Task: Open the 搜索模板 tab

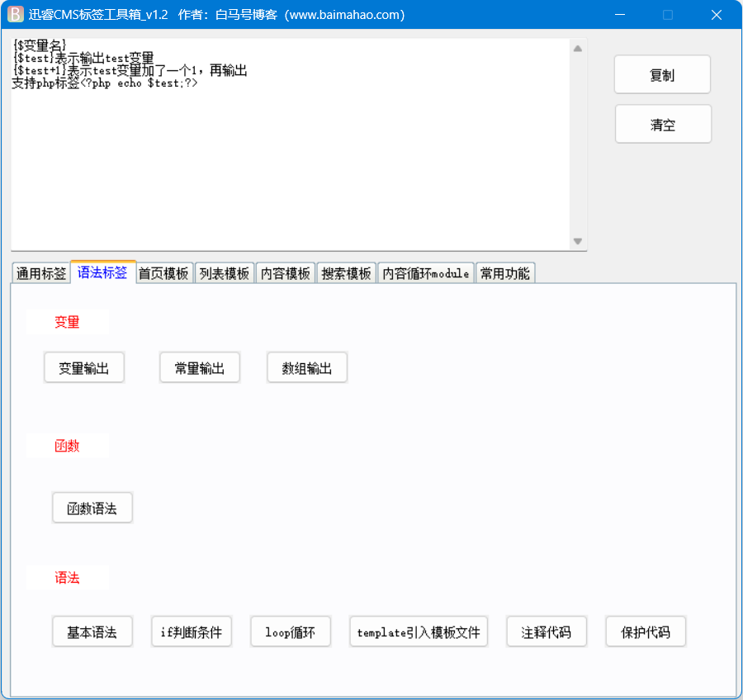Action: [x=347, y=273]
